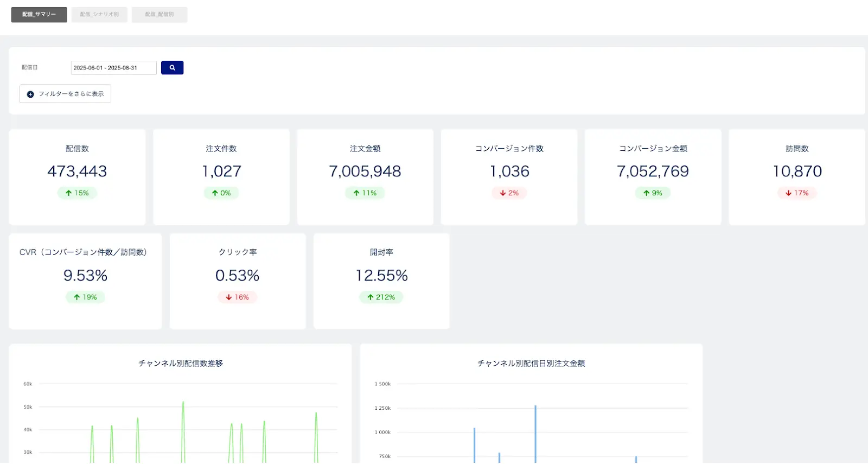Click the チャンネル別配信数推移 chart title
The image size is (868, 464).
pyautogui.click(x=181, y=363)
